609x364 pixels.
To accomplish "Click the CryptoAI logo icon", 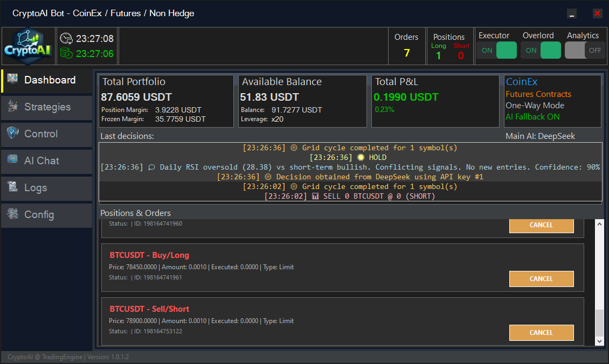I will (x=28, y=46).
